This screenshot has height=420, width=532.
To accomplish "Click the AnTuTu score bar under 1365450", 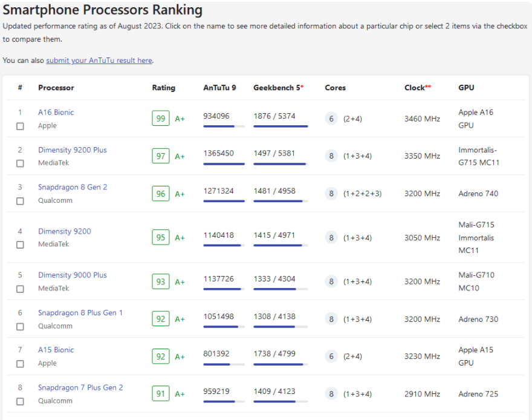I will 224,164.
